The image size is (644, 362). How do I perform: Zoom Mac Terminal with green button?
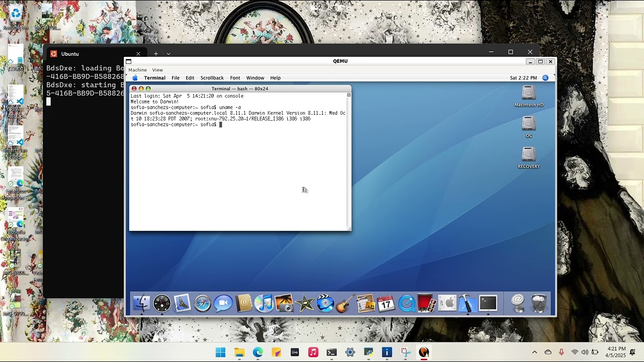point(148,88)
